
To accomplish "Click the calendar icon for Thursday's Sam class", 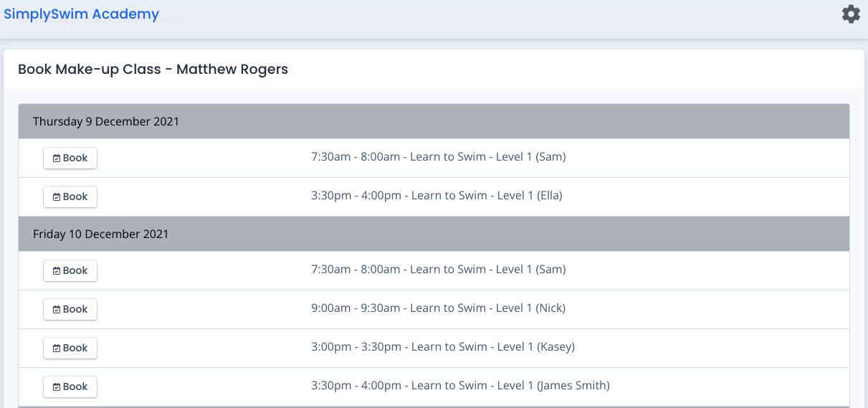I will click(57, 158).
